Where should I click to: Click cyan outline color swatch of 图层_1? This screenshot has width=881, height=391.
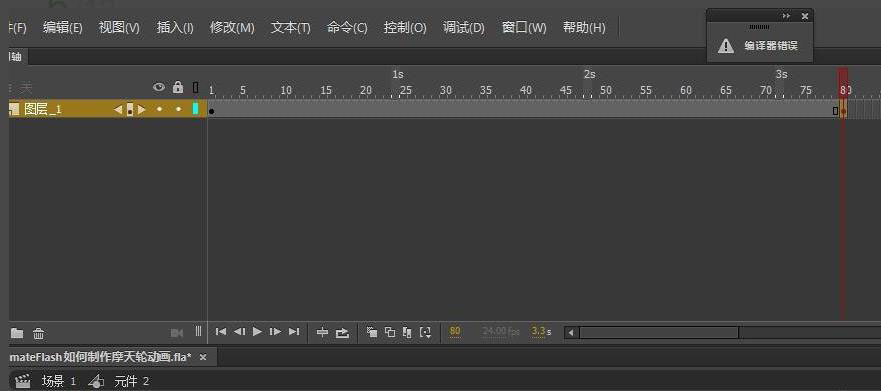click(196, 109)
